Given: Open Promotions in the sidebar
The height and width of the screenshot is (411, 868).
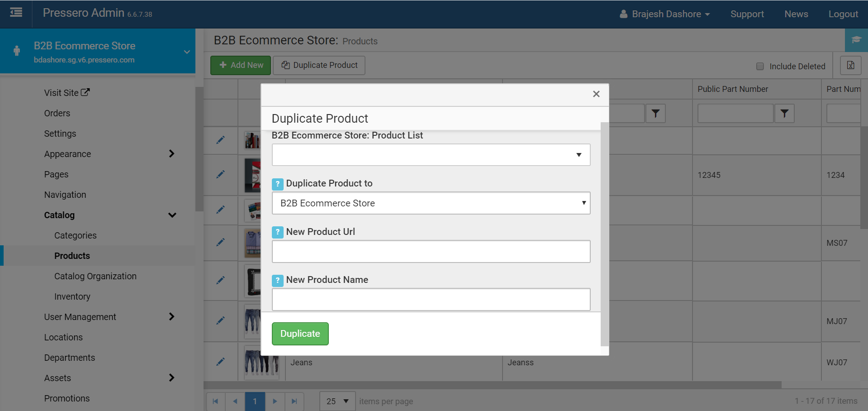Looking at the screenshot, I should click(x=67, y=398).
